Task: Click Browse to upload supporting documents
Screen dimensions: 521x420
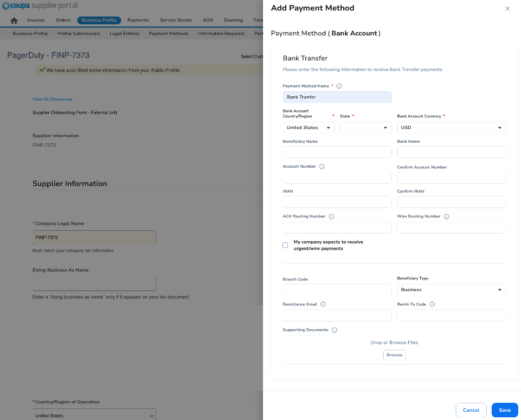Action: (x=394, y=355)
